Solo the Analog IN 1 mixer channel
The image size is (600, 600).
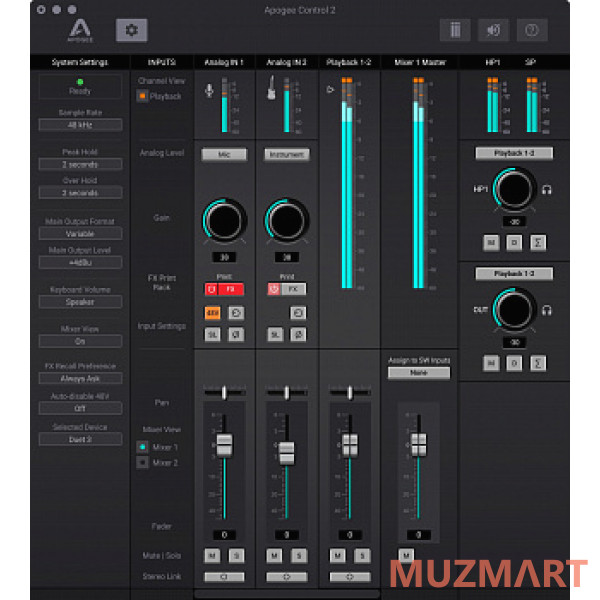click(x=236, y=556)
